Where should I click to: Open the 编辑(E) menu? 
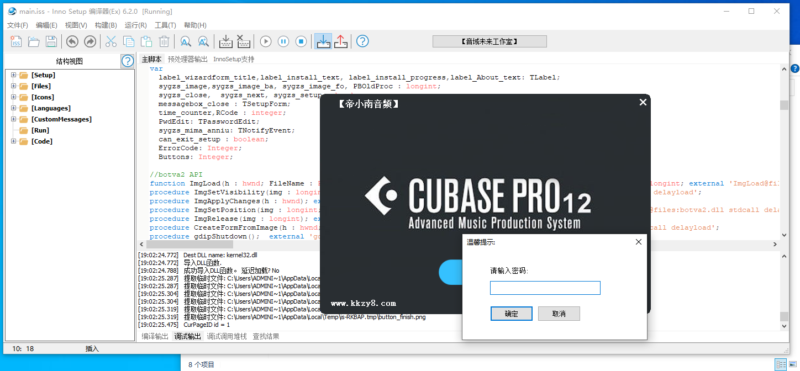pos(46,25)
